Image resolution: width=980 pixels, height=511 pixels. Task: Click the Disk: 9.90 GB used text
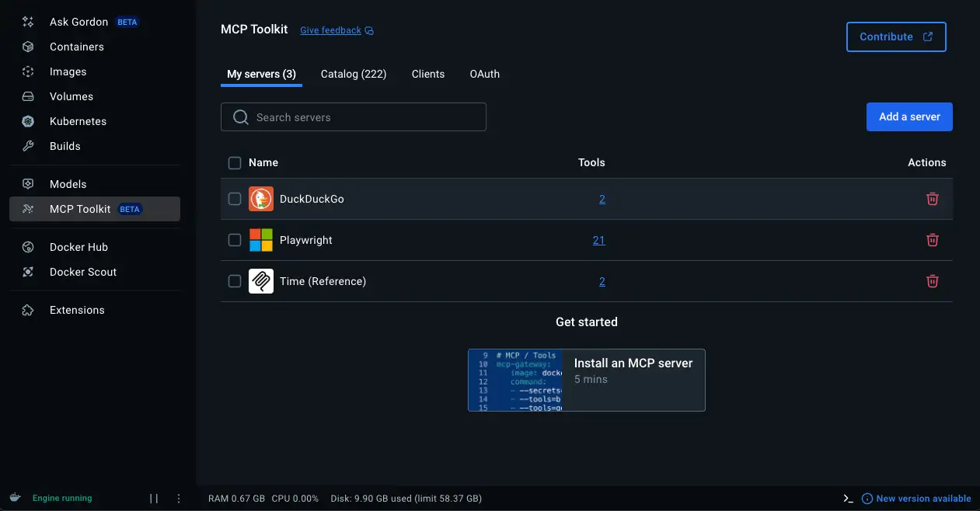(406, 499)
